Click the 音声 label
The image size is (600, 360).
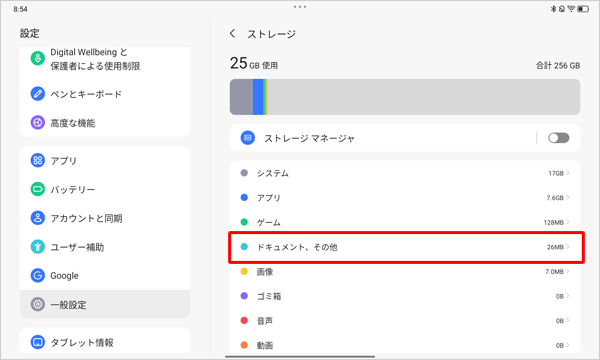point(265,321)
